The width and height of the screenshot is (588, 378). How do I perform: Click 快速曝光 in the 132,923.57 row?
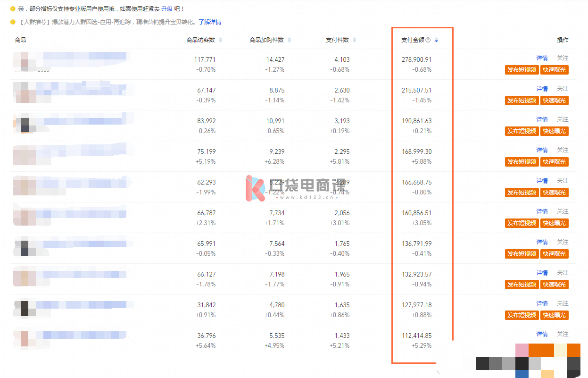tap(554, 285)
